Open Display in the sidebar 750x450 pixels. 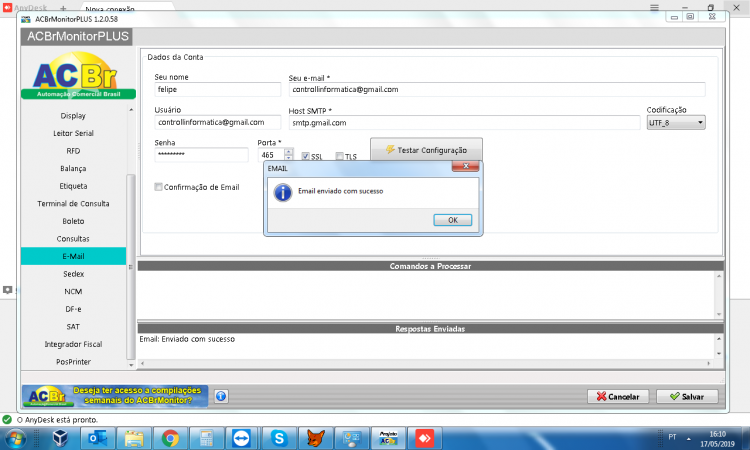(x=73, y=116)
